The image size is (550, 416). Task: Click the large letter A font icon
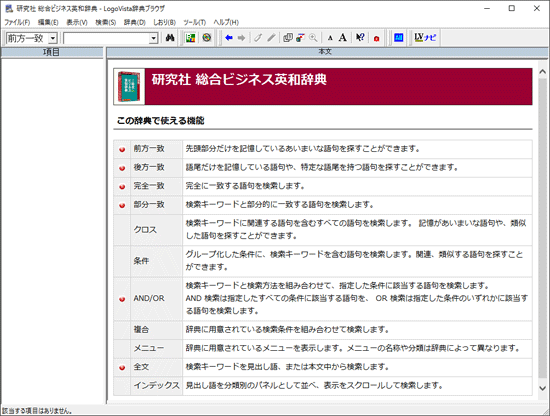[x=343, y=38]
